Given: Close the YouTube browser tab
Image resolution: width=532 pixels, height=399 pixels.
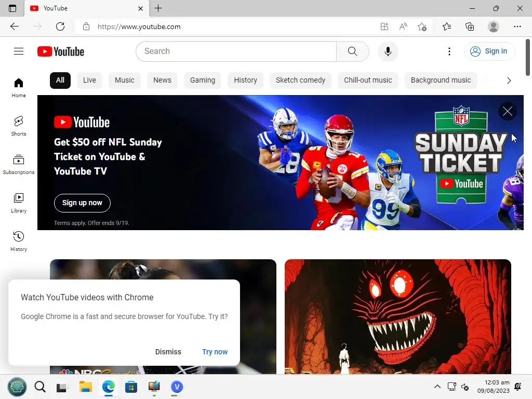Looking at the screenshot, I should 140,8.
